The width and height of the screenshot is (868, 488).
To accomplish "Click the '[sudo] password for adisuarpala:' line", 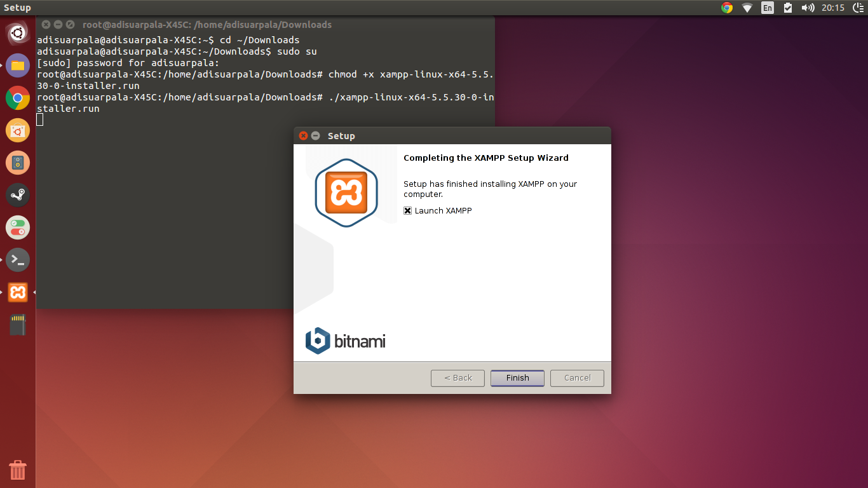I will point(128,63).
